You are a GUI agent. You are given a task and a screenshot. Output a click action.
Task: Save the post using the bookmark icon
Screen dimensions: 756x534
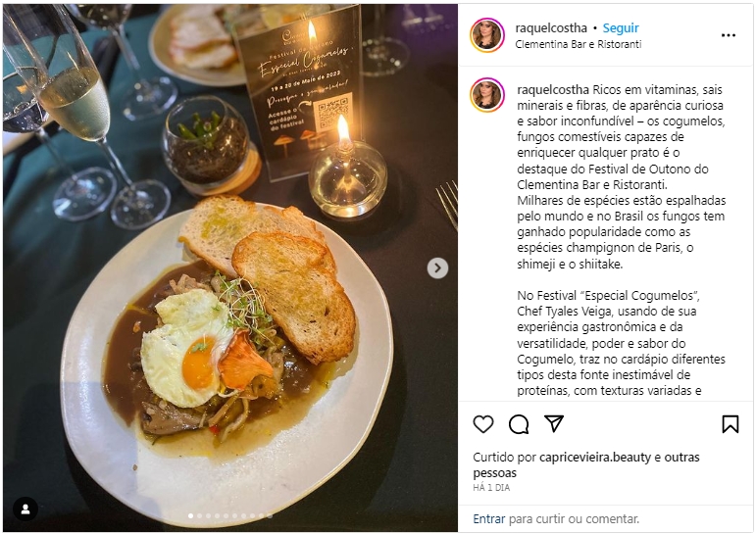pyautogui.click(x=730, y=424)
